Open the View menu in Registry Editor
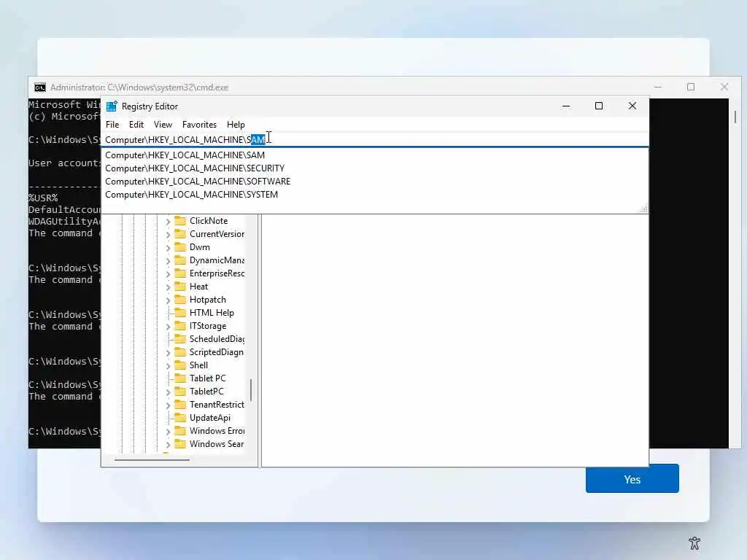Viewport: 747px width, 560px height. coord(163,125)
